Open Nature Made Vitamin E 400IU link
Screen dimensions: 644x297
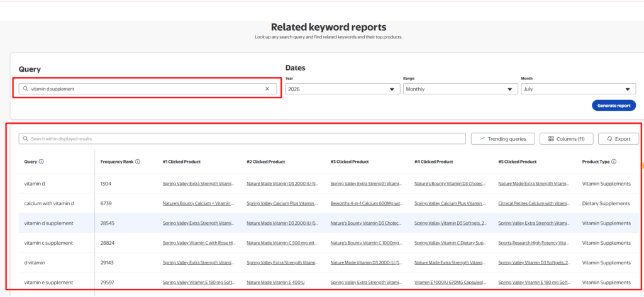point(275,282)
